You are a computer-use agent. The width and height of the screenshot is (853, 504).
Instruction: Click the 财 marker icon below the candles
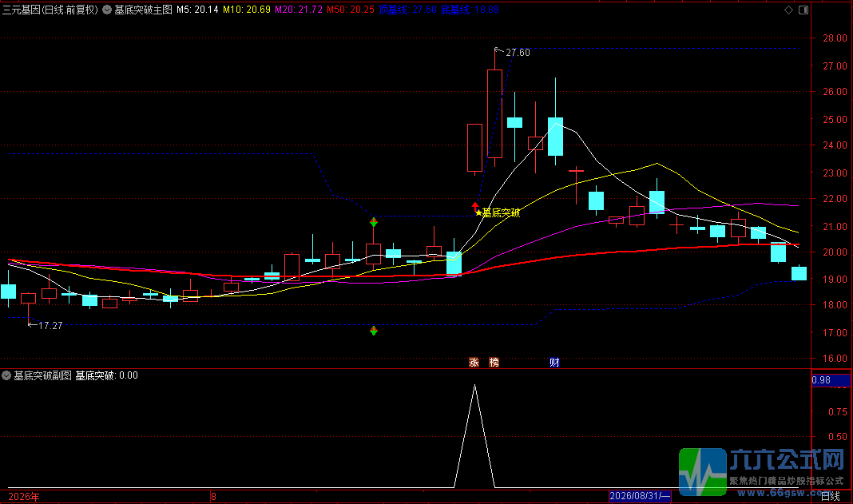pyautogui.click(x=554, y=363)
